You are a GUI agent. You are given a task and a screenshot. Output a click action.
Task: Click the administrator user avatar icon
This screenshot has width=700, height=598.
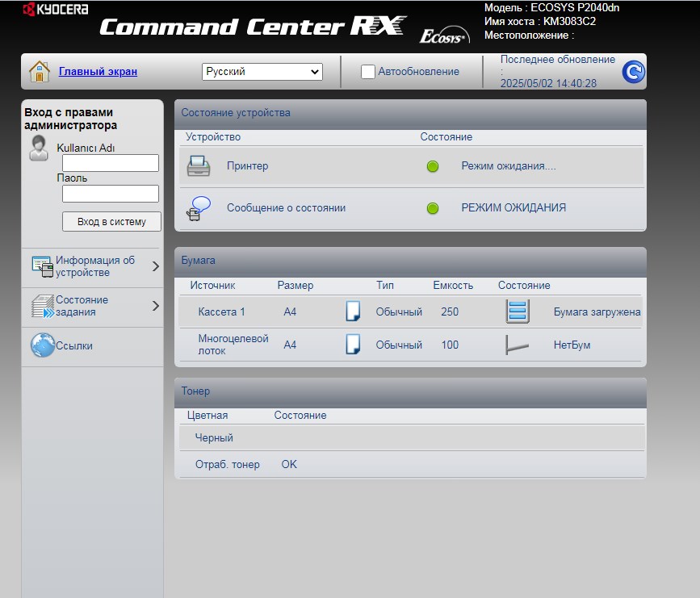39,148
